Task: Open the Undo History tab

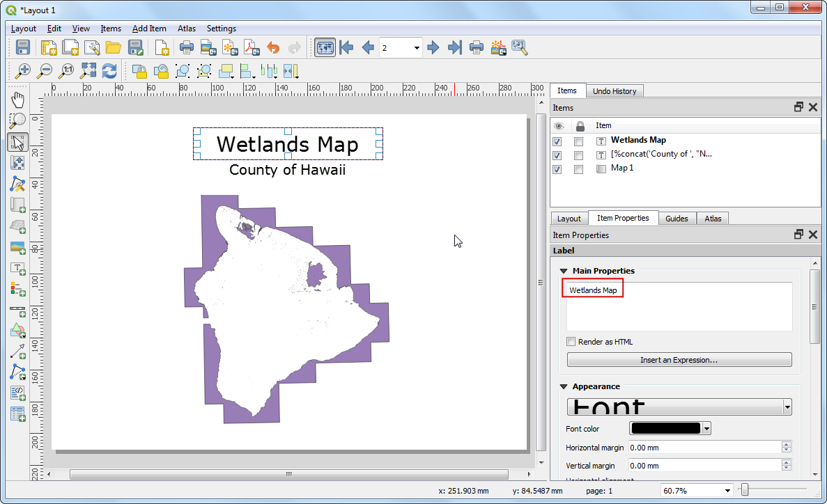Action: click(x=614, y=91)
